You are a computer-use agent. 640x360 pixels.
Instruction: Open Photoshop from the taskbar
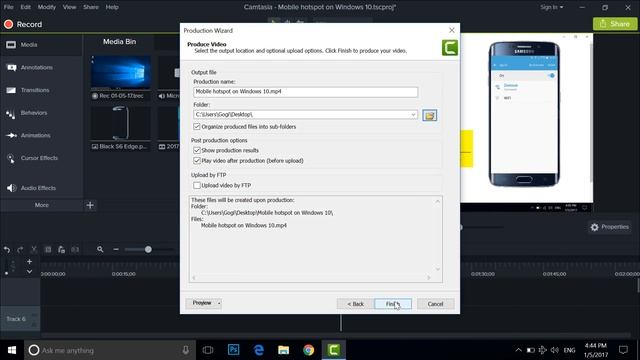[233, 350]
